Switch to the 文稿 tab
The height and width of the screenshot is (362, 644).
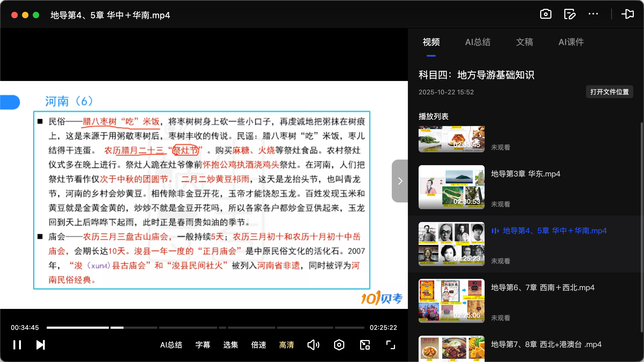[524, 42]
